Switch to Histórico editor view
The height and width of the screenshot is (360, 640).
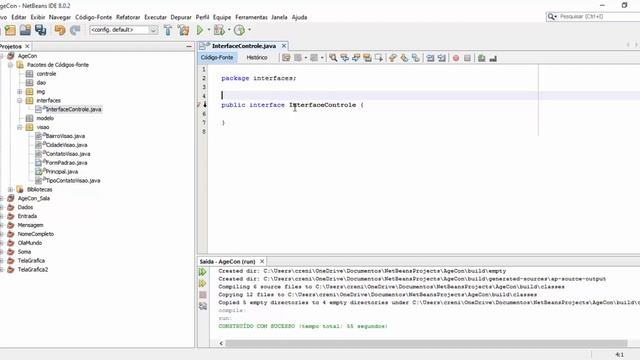(x=257, y=58)
